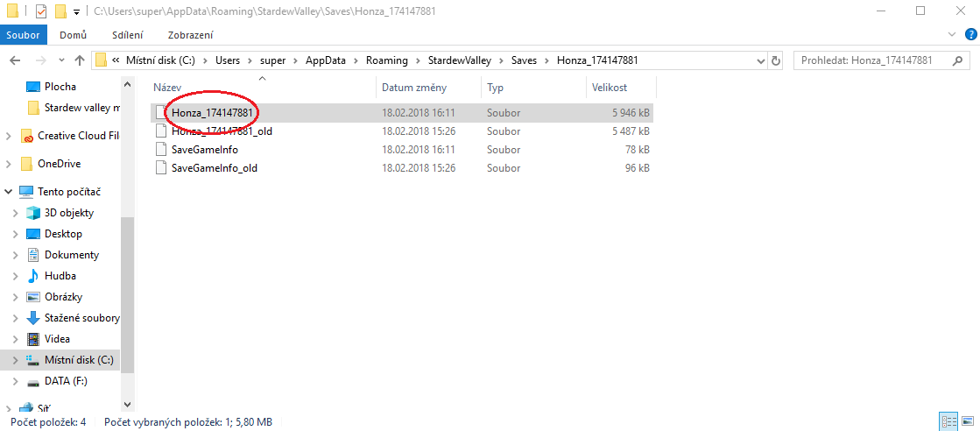This screenshot has height=431, width=980.
Task: Click the Stažené soubory download icon
Action: 33,318
